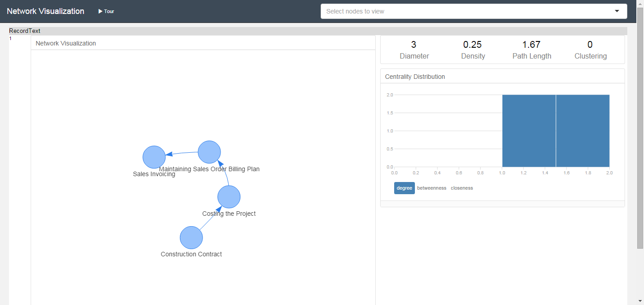Viewport: 644px width, 305px height.
Task: Expand the RecordText column header
Action: (x=24, y=31)
